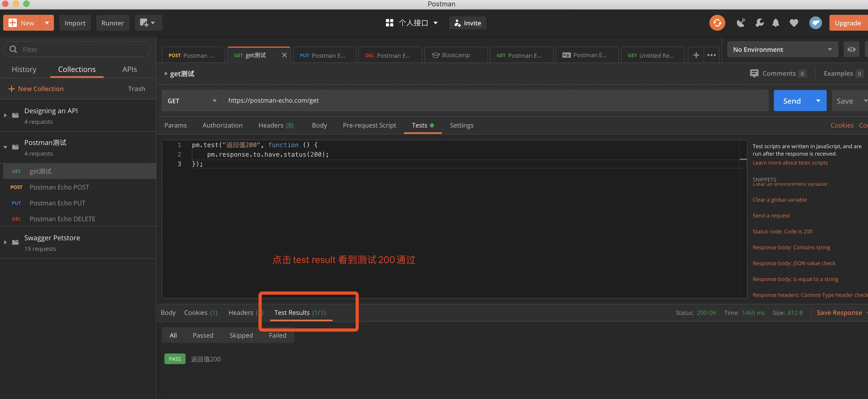Viewport: 868px width, 399px height.
Task: Click the notifications bell icon
Action: 775,23
